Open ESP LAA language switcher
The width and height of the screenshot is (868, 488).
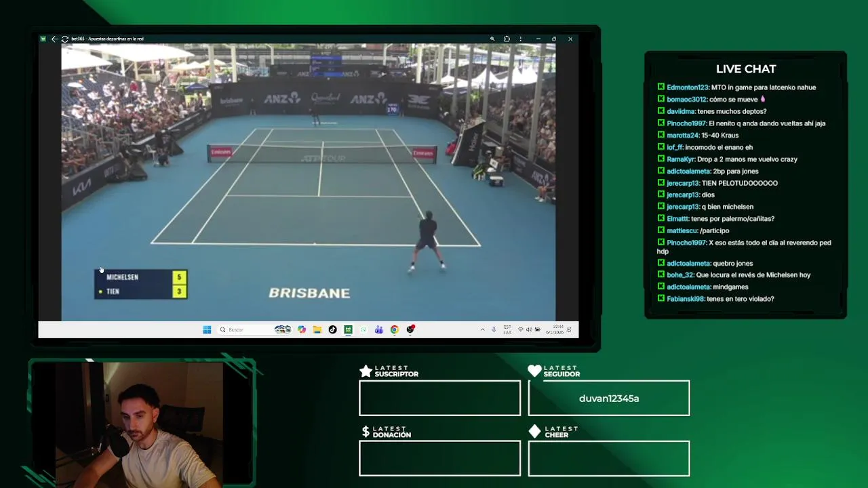(x=507, y=329)
